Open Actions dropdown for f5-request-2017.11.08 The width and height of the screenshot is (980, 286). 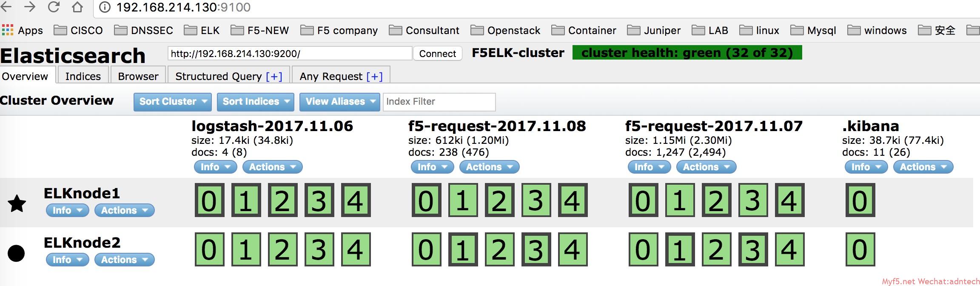489,167
